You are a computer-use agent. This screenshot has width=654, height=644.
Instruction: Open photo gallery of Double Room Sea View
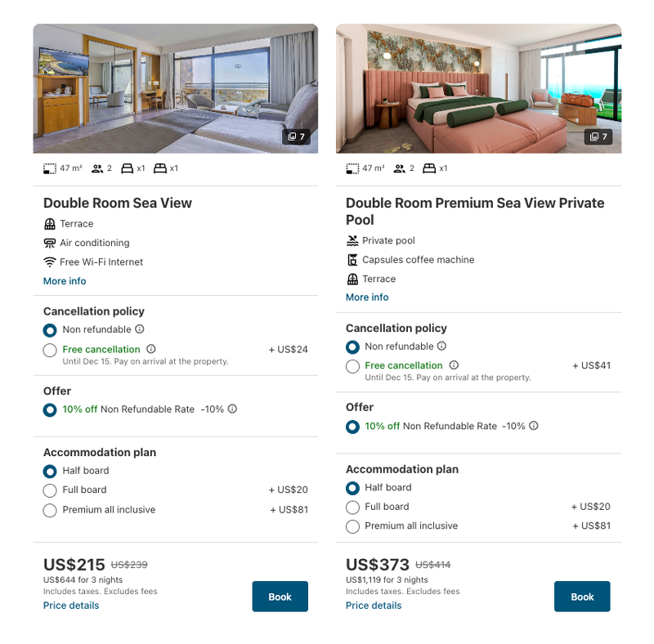(x=296, y=136)
